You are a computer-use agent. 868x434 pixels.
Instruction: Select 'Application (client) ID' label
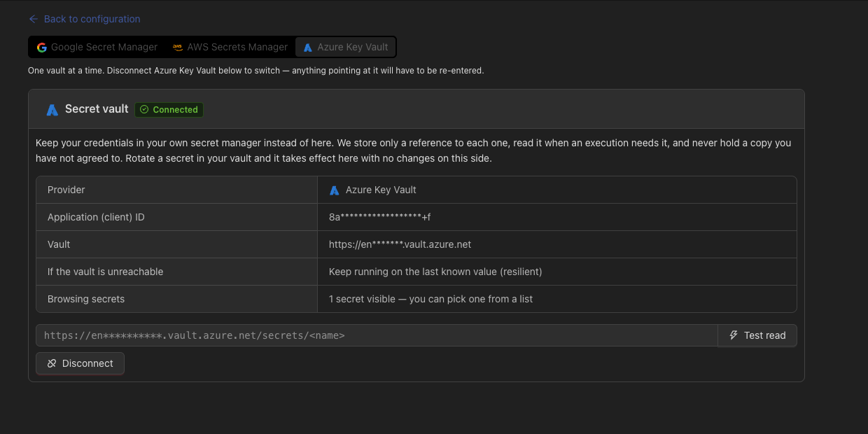click(96, 217)
